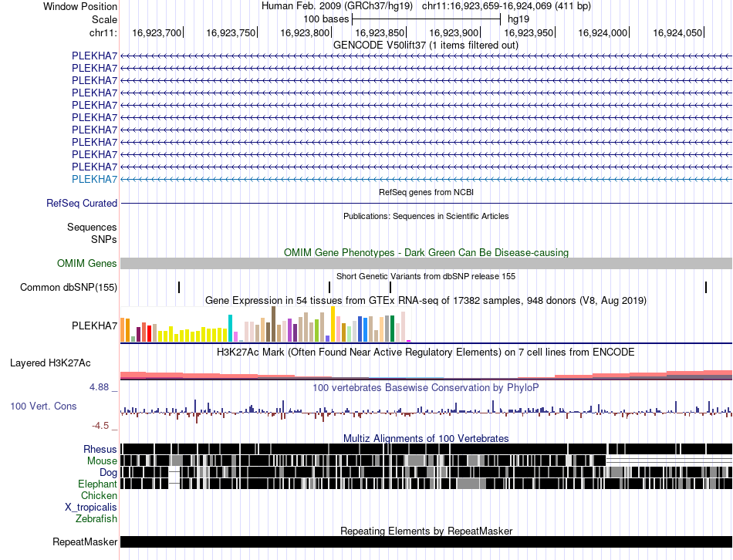Open Short Genetic Variants from dbSNP title
733x560 pixels.
click(x=426, y=276)
